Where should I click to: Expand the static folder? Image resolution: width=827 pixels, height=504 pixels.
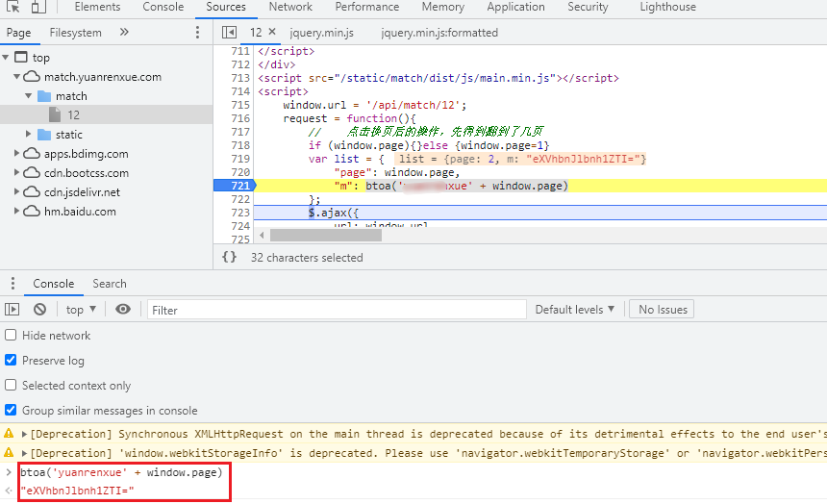[29, 134]
